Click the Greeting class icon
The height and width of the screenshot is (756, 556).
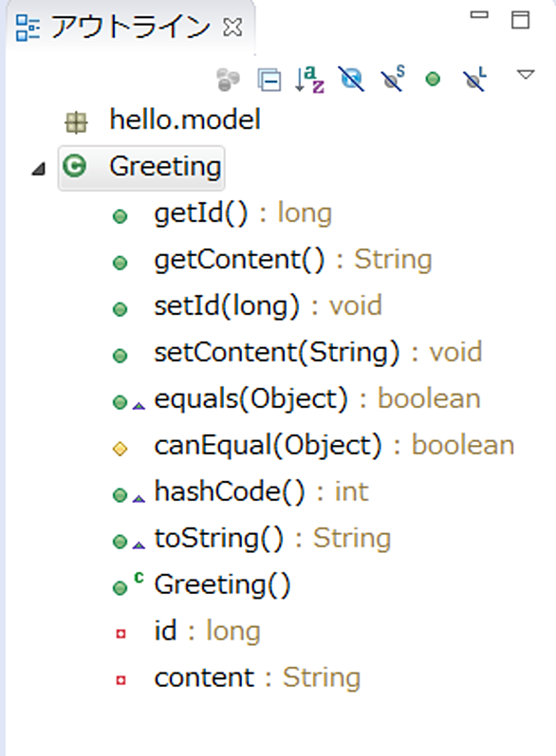(x=75, y=166)
